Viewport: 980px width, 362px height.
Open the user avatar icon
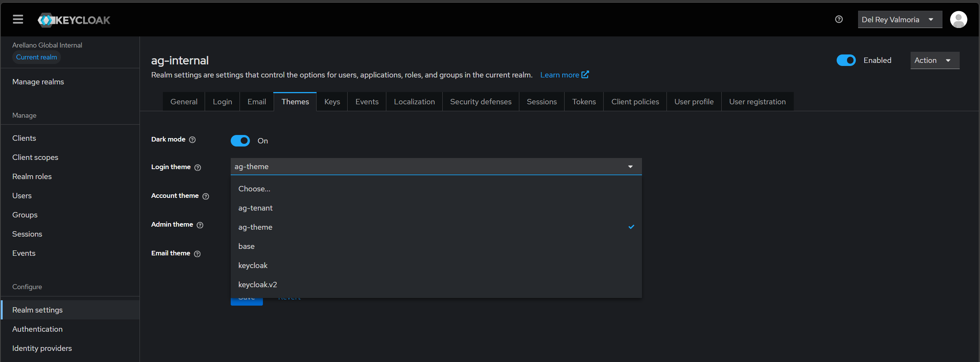coord(959,20)
